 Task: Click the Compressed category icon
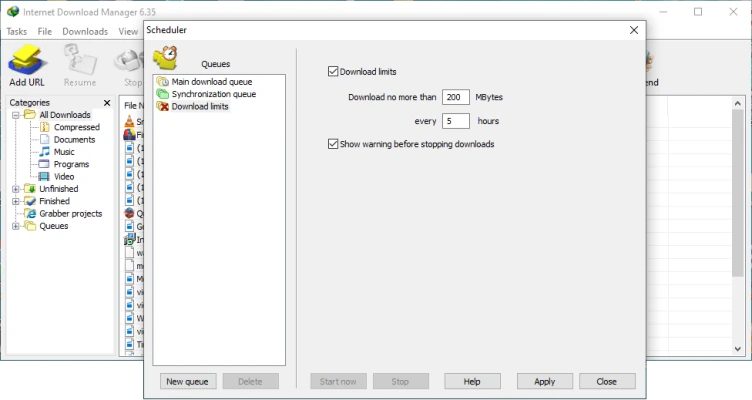45,127
